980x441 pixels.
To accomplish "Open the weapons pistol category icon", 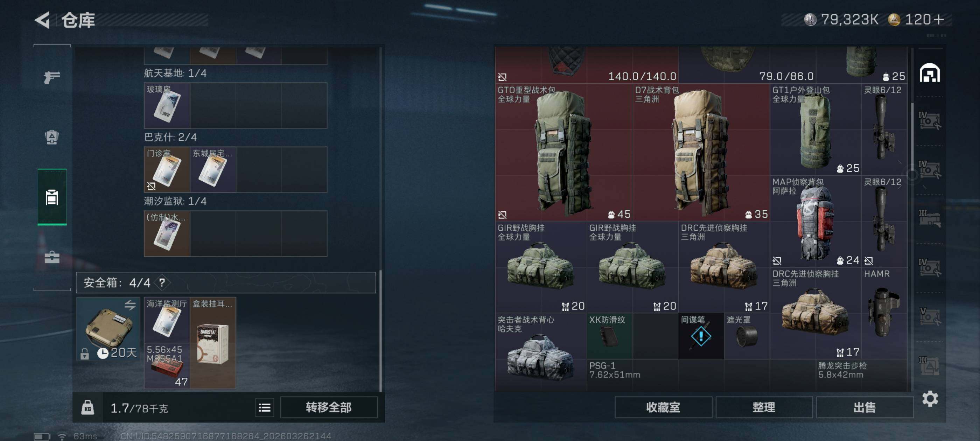I will pyautogui.click(x=52, y=77).
